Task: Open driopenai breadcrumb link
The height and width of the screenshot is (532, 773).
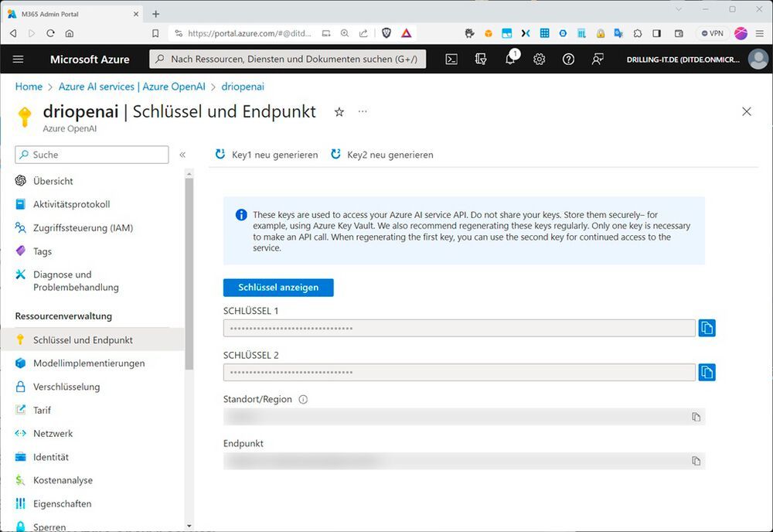Action: pyautogui.click(x=243, y=87)
